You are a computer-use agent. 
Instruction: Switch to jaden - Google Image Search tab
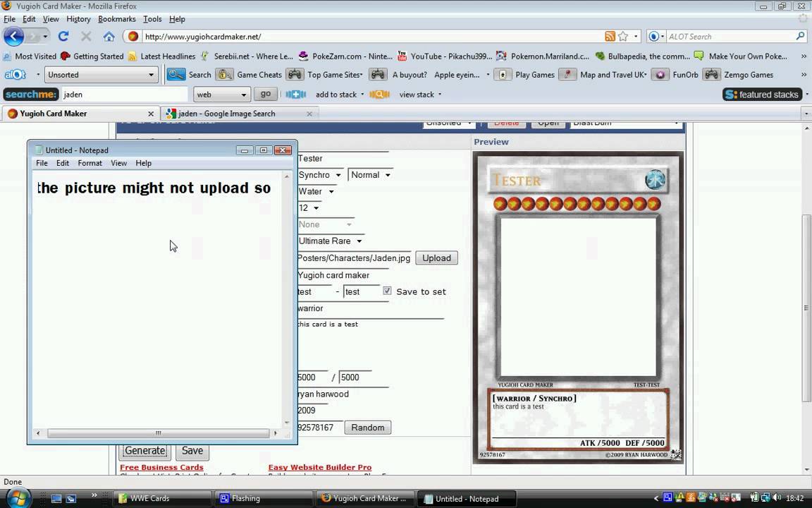click(240, 114)
